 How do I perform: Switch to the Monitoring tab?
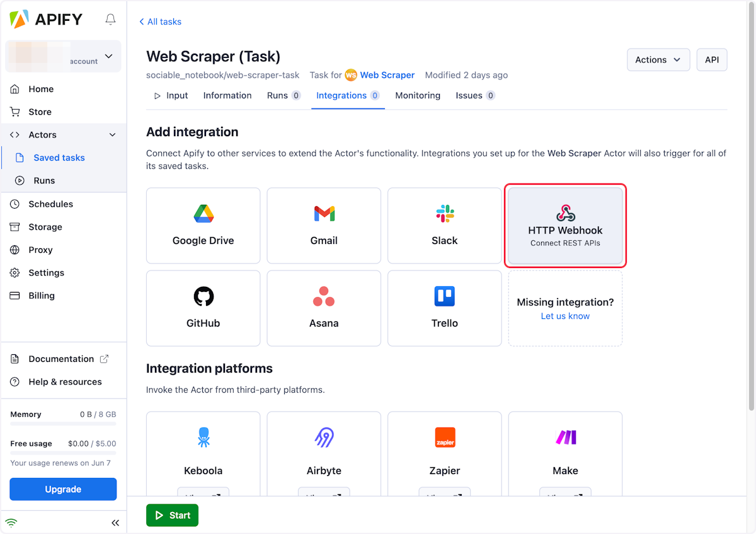pos(418,96)
